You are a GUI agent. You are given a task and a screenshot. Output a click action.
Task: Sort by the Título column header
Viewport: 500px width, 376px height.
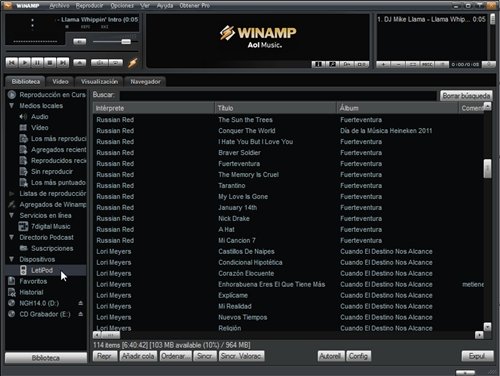(275, 108)
